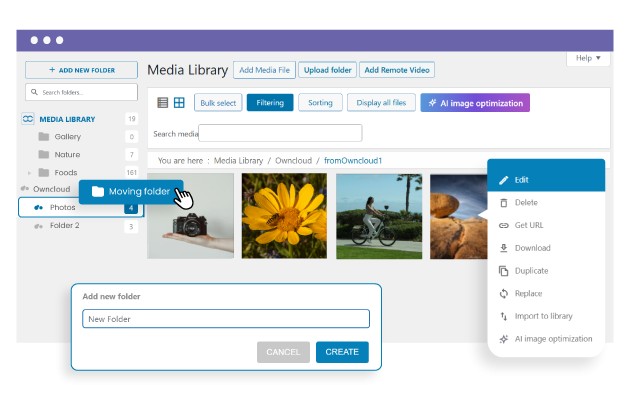Switch to list view icon
Image resolution: width=630 pixels, height=400 pixels.
click(x=163, y=103)
